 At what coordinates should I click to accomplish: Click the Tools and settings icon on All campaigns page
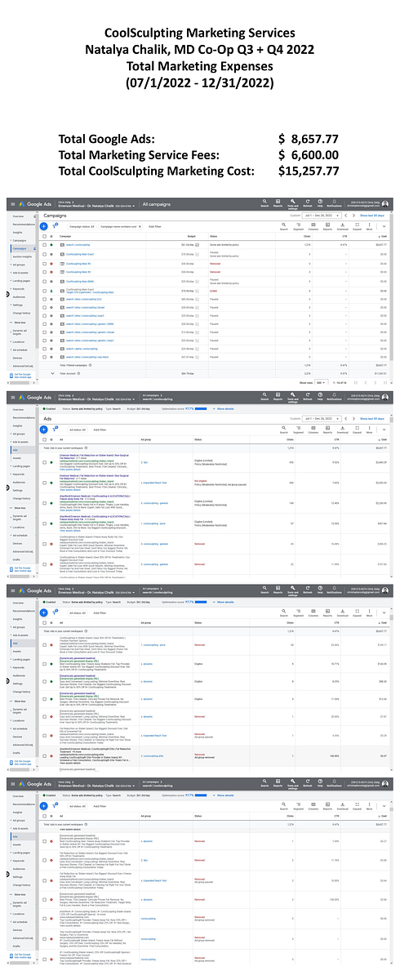pyautogui.click(x=292, y=203)
